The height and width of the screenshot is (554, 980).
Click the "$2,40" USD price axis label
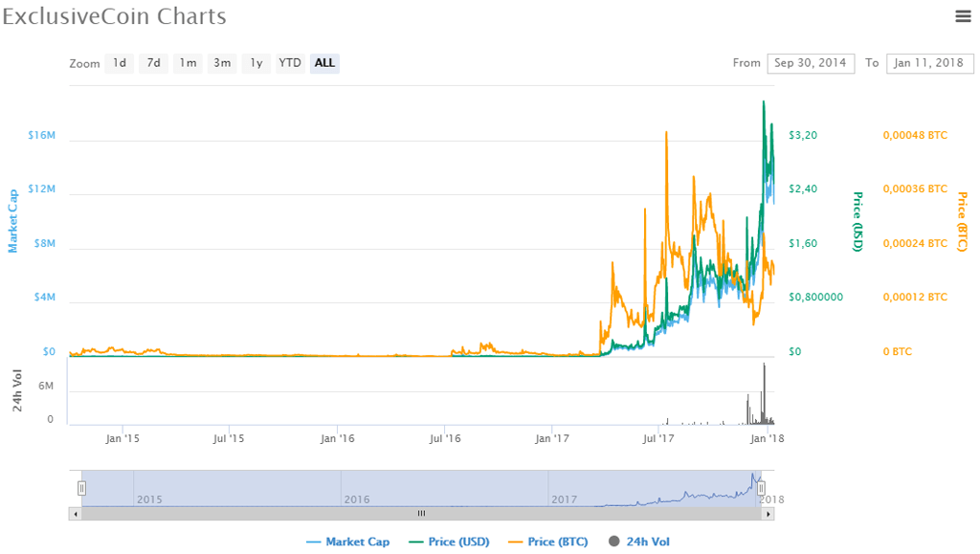tap(803, 188)
